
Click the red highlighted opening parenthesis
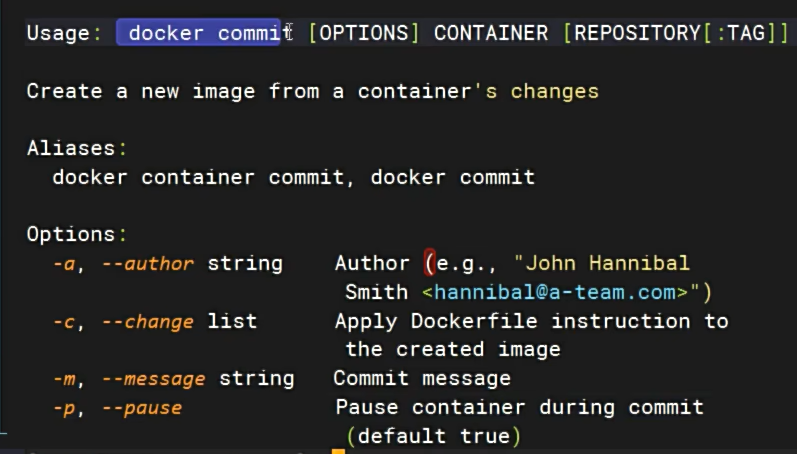click(430, 263)
